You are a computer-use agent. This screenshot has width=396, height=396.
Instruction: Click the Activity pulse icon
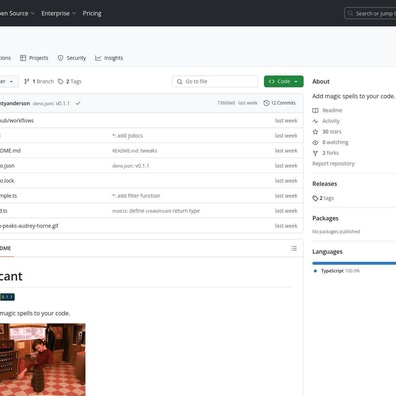click(315, 121)
